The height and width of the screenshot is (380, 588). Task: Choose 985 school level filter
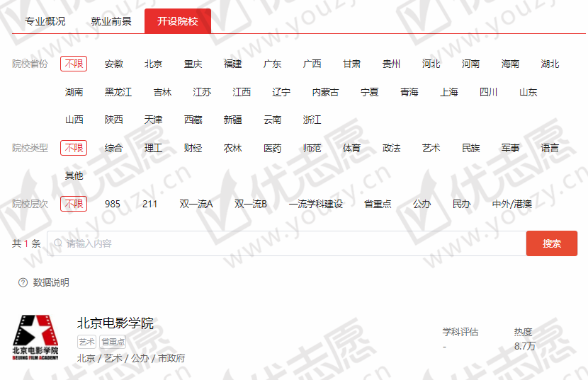point(113,204)
